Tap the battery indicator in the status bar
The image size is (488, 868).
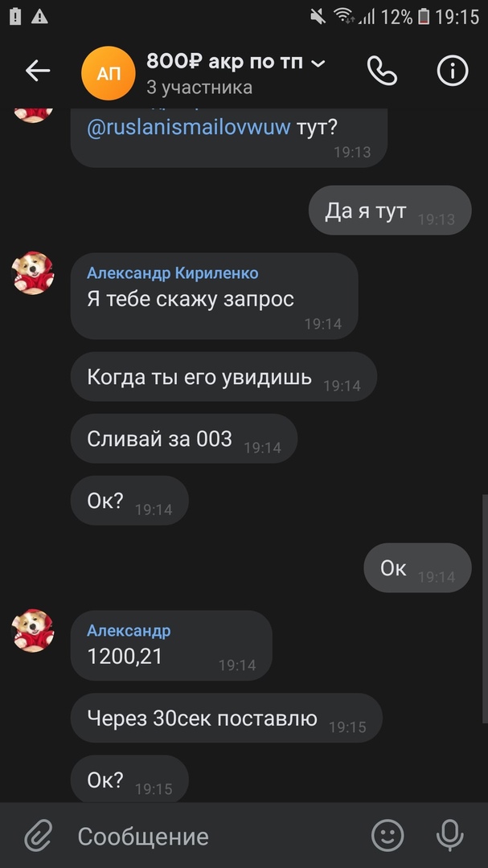click(x=424, y=17)
